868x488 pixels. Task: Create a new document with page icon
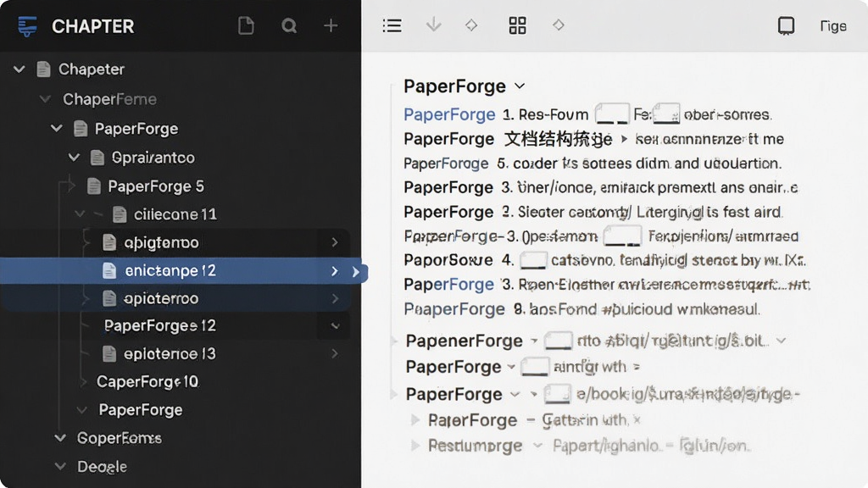coord(246,25)
